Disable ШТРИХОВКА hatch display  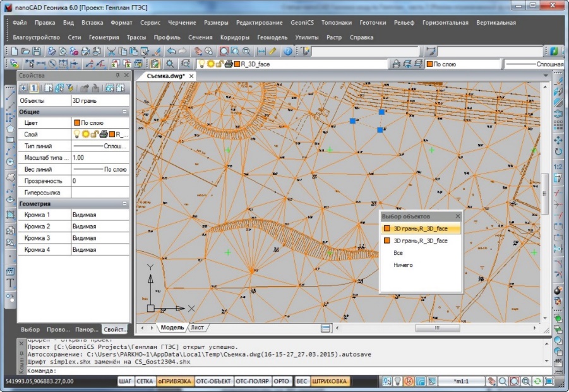point(330,381)
